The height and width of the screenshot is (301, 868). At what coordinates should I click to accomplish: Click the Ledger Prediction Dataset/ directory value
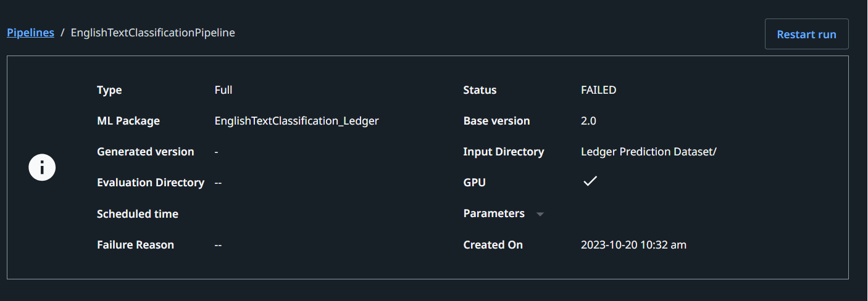pos(648,152)
